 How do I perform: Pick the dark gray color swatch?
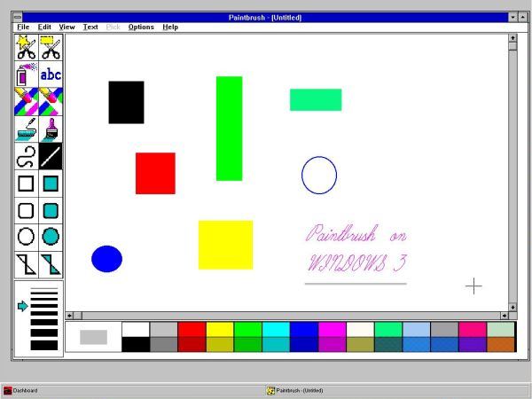pos(164,344)
